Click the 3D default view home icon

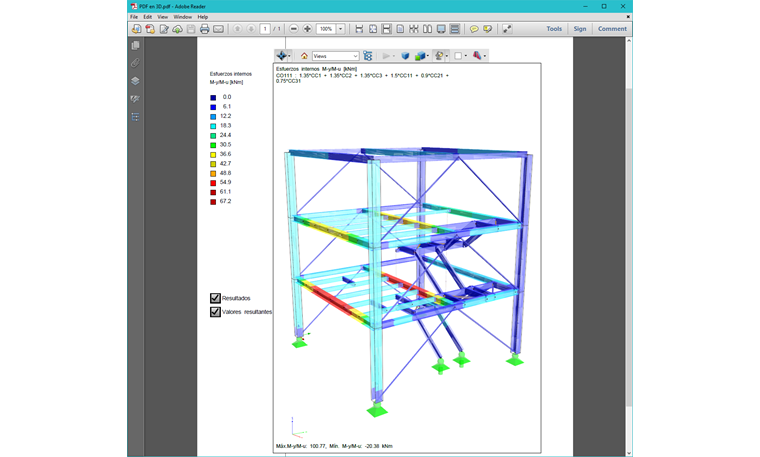(x=304, y=56)
